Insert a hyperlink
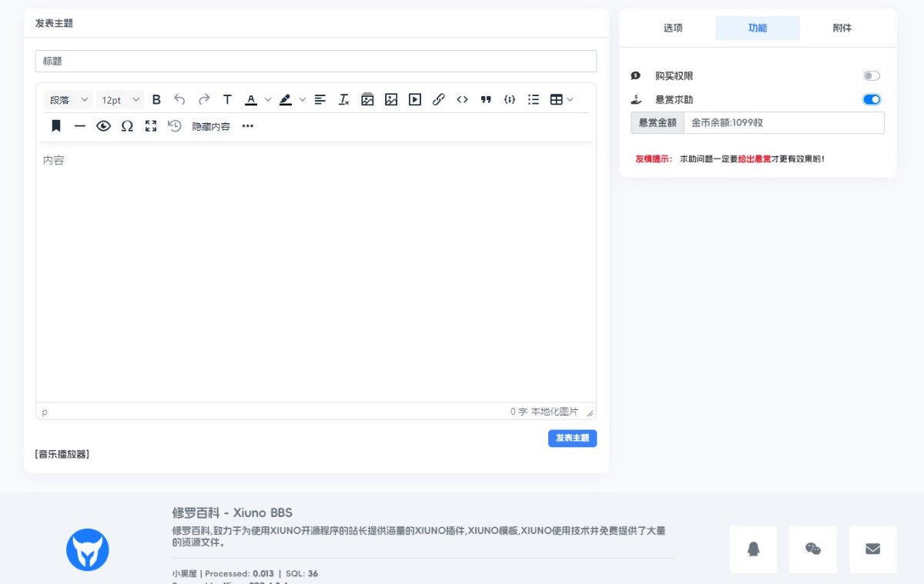 click(x=439, y=99)
